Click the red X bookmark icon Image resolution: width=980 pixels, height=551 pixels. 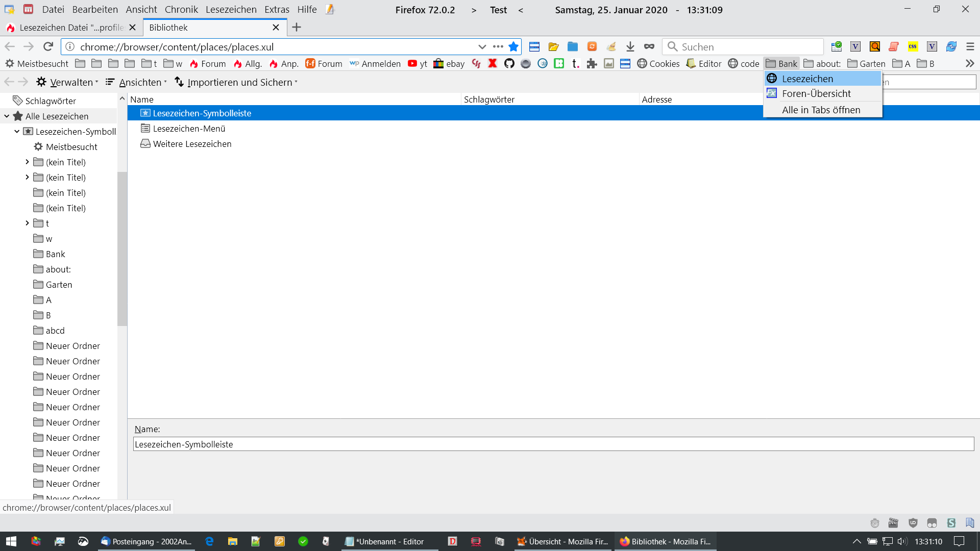[x=493, y=63]
